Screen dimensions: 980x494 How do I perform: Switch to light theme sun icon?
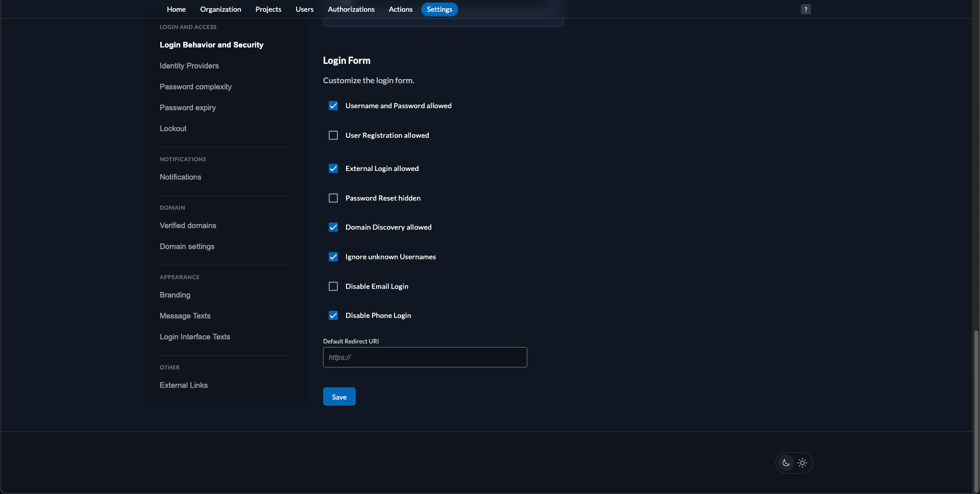coord(802,463)
